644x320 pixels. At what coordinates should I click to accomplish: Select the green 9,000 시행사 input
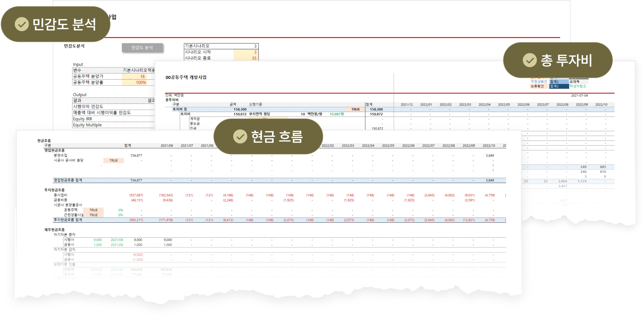tap(98, 240)
